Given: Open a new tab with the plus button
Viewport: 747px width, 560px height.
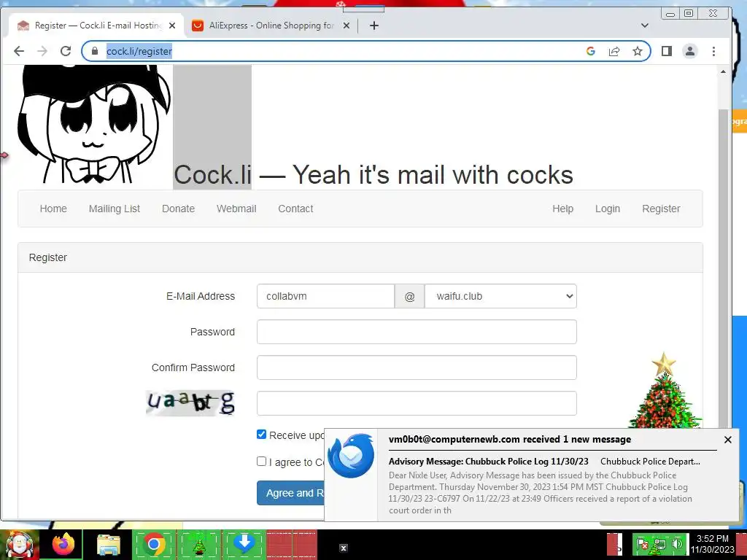Looking at the screenshot, I should click(374, 26).
